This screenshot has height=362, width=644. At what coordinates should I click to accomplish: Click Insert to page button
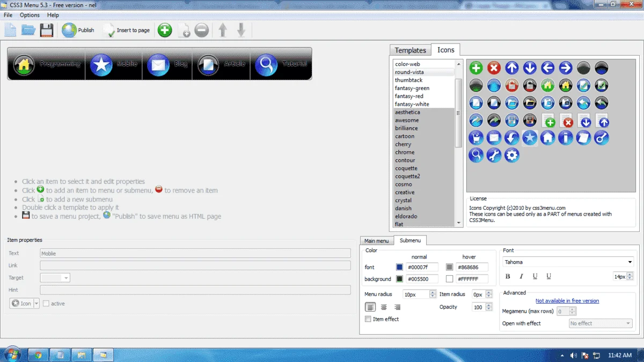[127, 30]
